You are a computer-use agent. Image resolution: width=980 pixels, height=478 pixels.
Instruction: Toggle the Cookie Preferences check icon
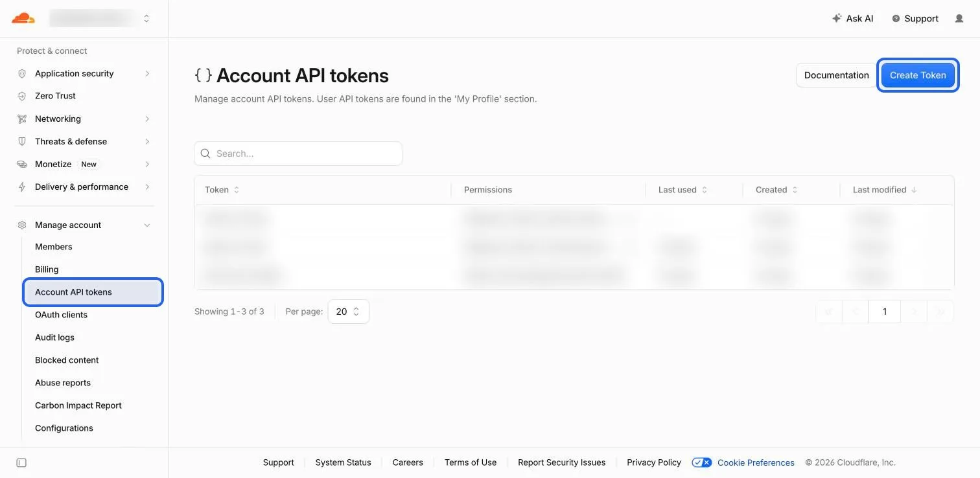click(702, 462)
